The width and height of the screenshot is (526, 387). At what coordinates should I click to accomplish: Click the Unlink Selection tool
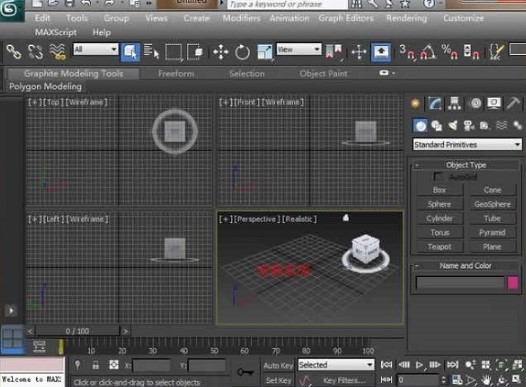click(36, 52)
